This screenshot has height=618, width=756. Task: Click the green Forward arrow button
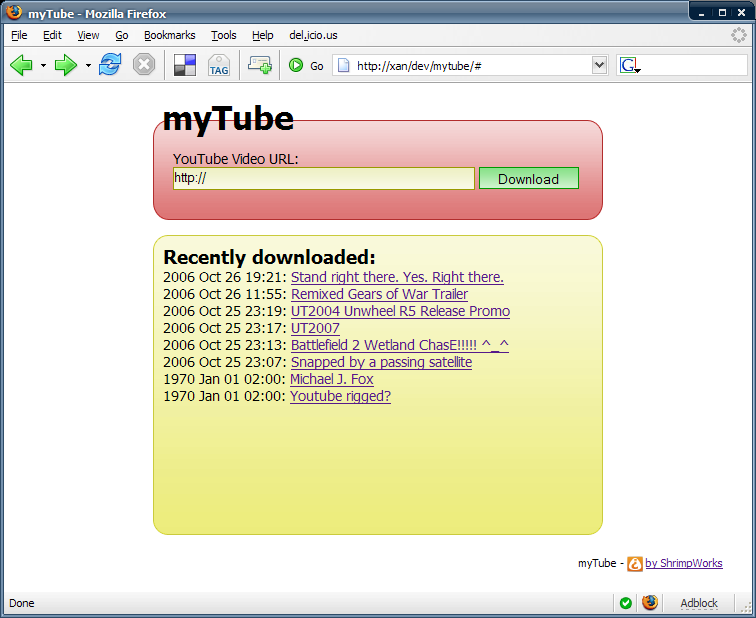coord(66,65)
